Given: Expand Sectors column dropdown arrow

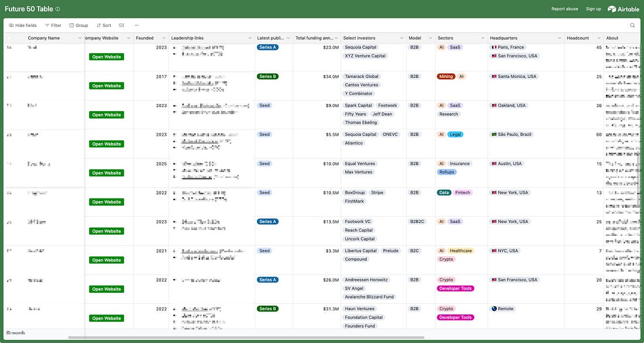Looking at the screenshot, I should 483,38.
